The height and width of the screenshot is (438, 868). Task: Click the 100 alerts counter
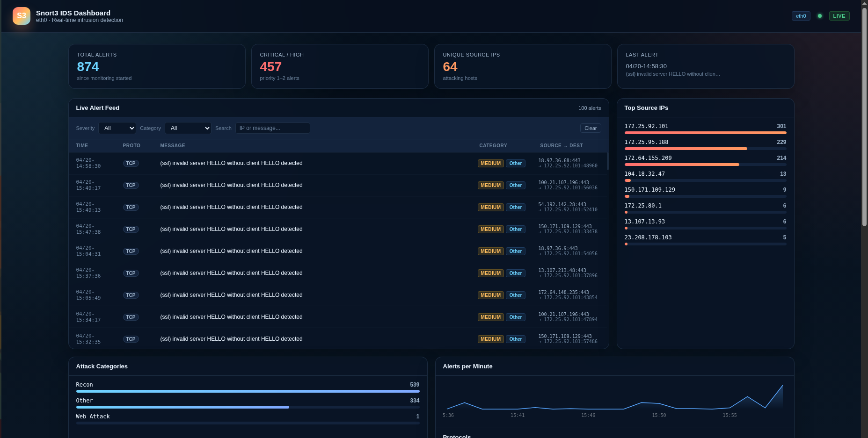tap(590, 108)
